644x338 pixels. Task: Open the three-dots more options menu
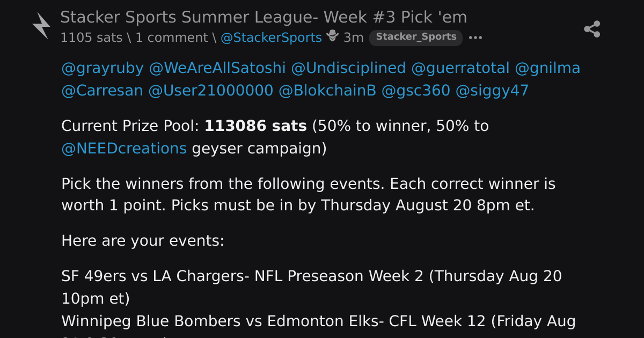pos(475,38)
